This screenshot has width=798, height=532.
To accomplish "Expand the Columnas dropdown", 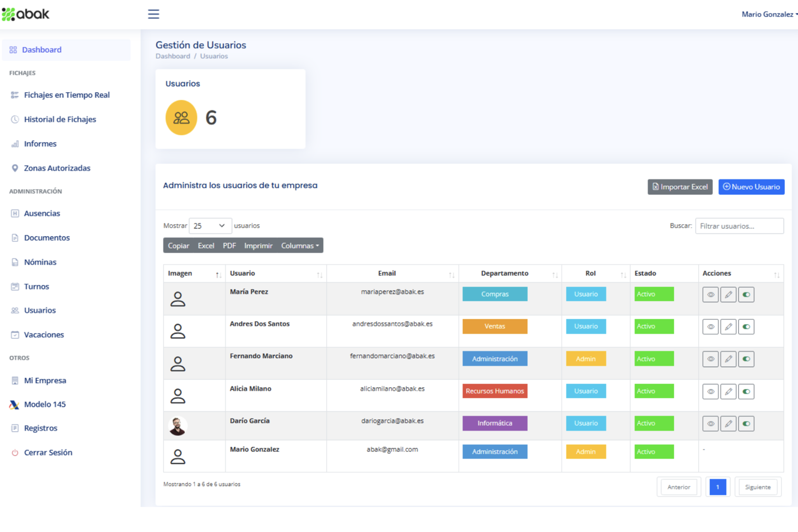I will (x=300, y=246).
